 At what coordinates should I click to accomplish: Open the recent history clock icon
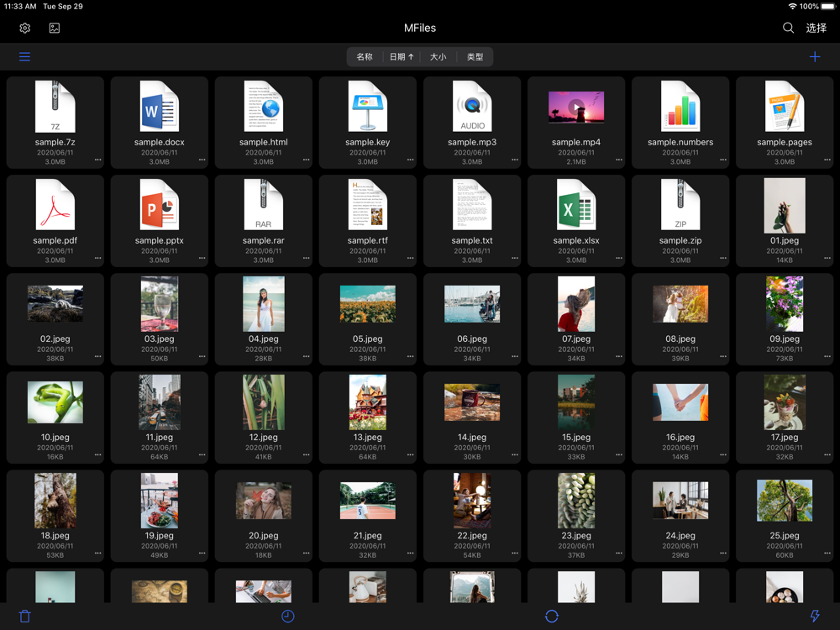287,616
